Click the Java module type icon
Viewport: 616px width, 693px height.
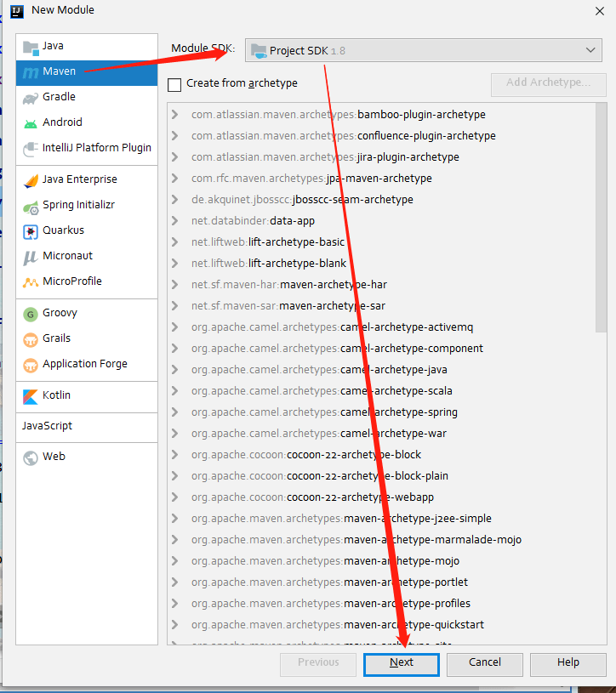coord(31,48)
